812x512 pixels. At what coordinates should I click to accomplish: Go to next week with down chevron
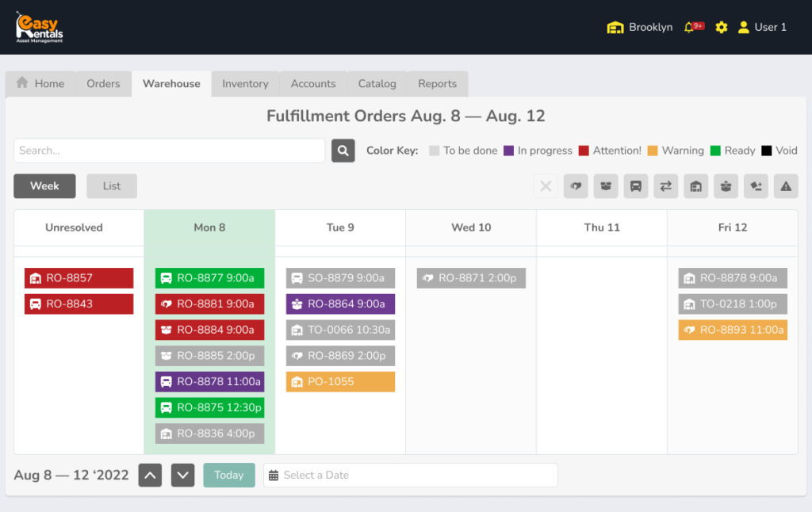coord(183,476)
